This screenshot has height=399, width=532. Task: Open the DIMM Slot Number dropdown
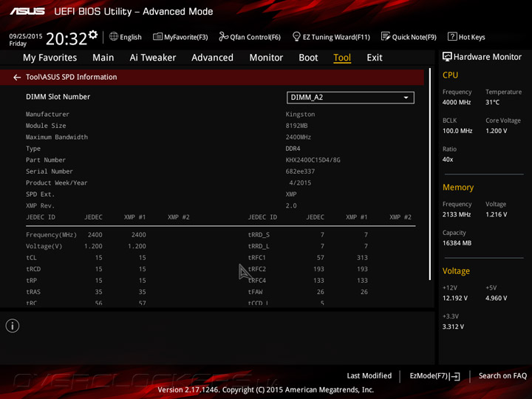350,98
